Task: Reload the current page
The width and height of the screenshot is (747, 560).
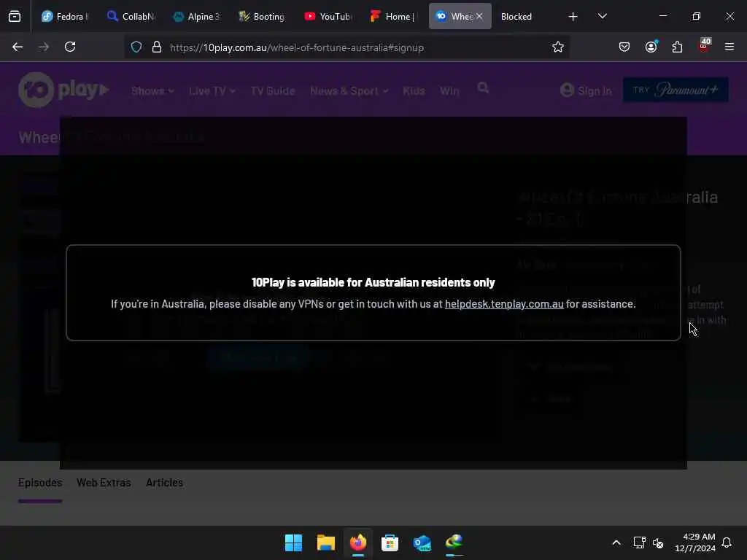Action: click(x=70, y=47)
